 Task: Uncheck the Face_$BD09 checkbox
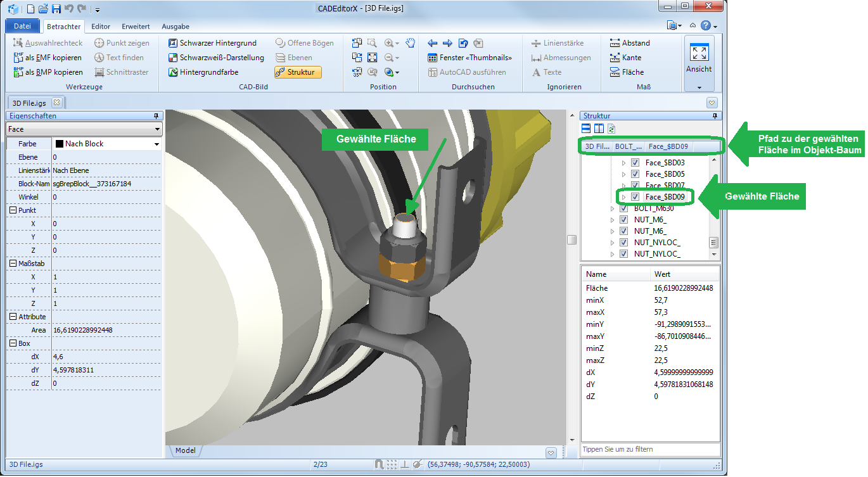pyautogui.click(x=635, y=197)
